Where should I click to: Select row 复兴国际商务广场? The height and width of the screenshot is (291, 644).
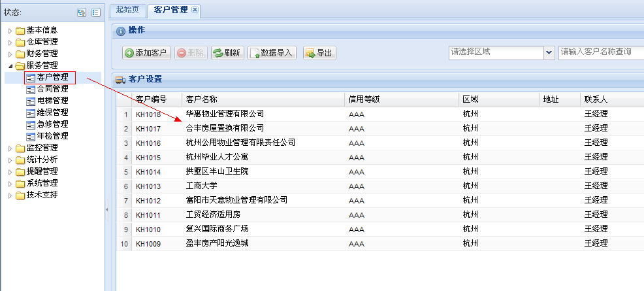[x=380, y=230]
